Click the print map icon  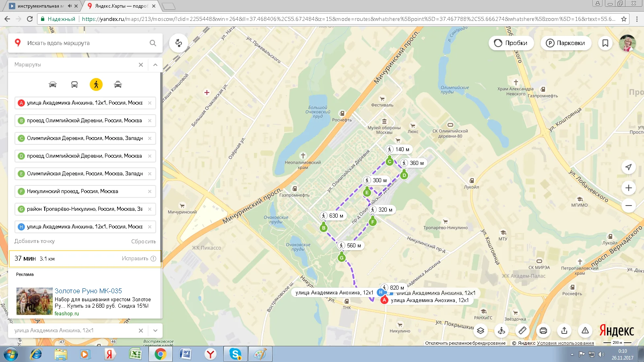(543, 331)
